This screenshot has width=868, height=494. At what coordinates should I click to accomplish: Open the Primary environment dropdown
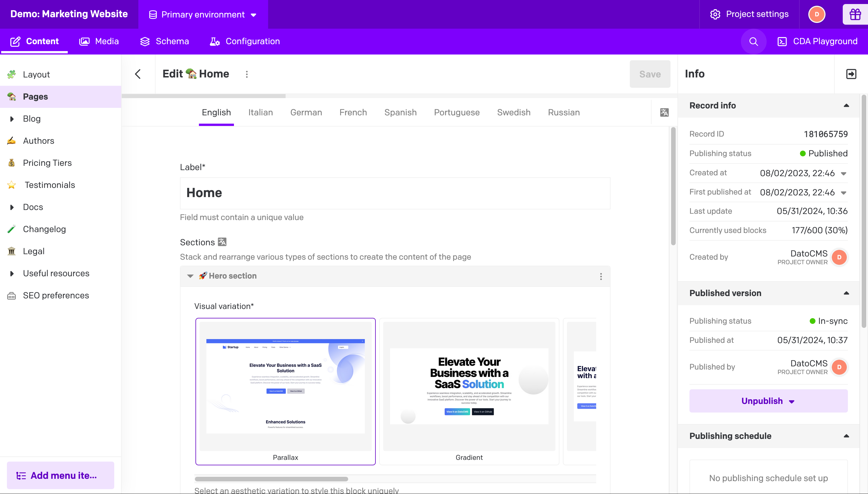tap(203, 15)
